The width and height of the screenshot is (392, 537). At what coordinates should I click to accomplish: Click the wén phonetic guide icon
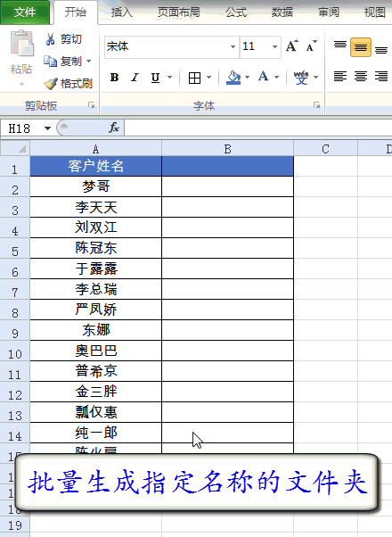pyautogui.click(x=301, y=78)
